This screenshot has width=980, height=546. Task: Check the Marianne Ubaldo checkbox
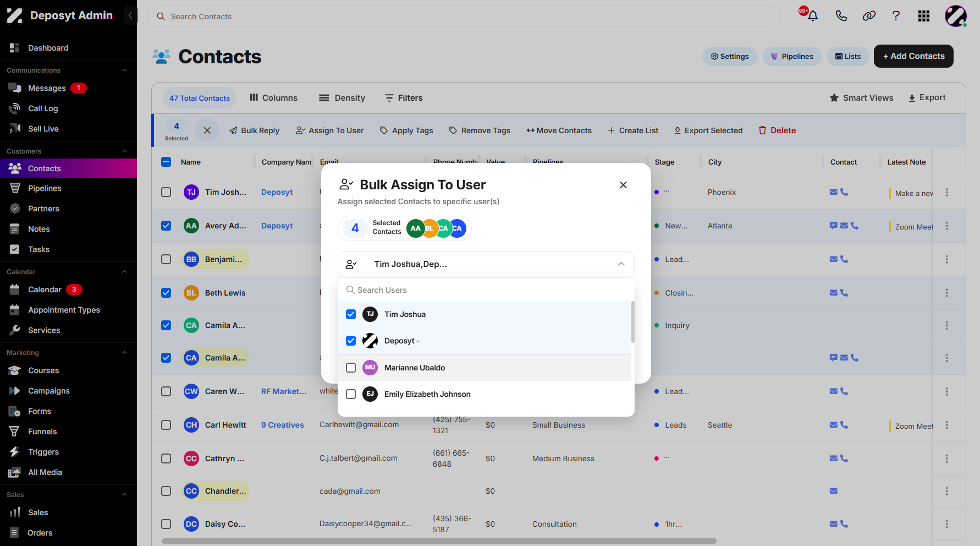[351, 368]
